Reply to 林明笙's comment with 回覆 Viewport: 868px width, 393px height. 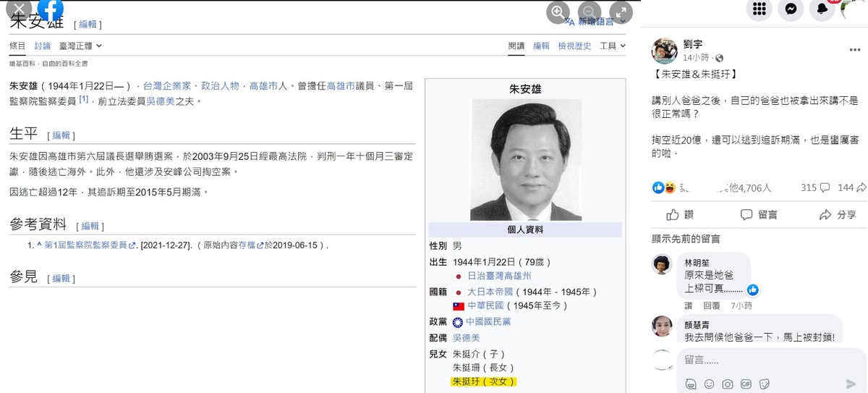tap(712, 306)
